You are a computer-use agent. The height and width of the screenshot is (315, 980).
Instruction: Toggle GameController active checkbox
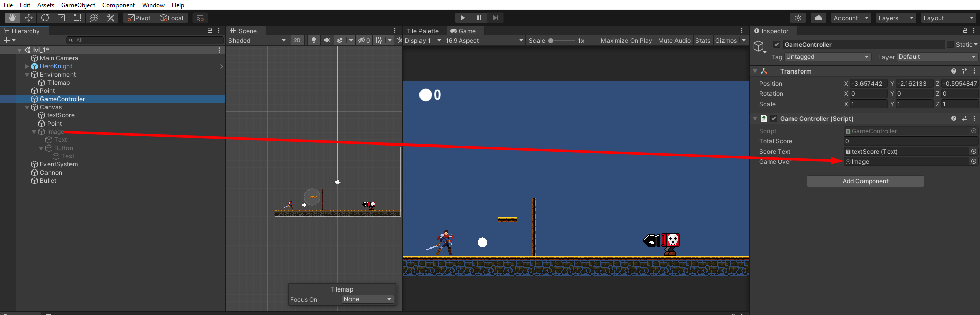click(777, 44)
